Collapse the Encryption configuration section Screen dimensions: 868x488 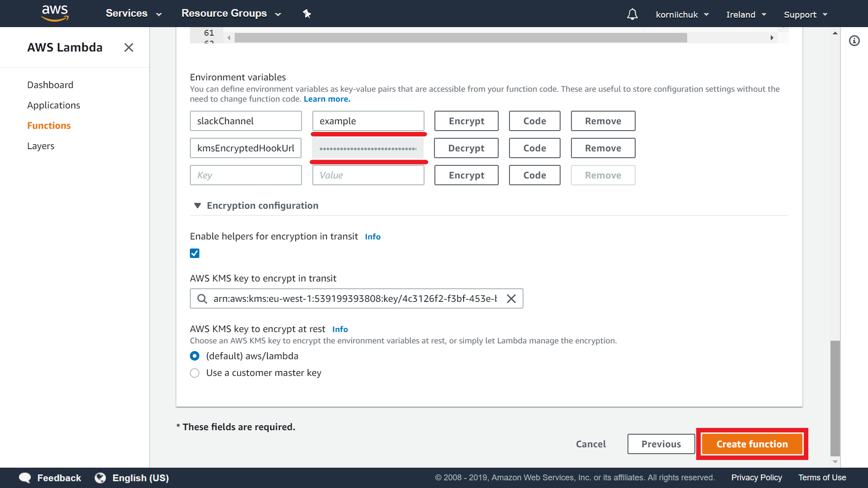point(198,206)
